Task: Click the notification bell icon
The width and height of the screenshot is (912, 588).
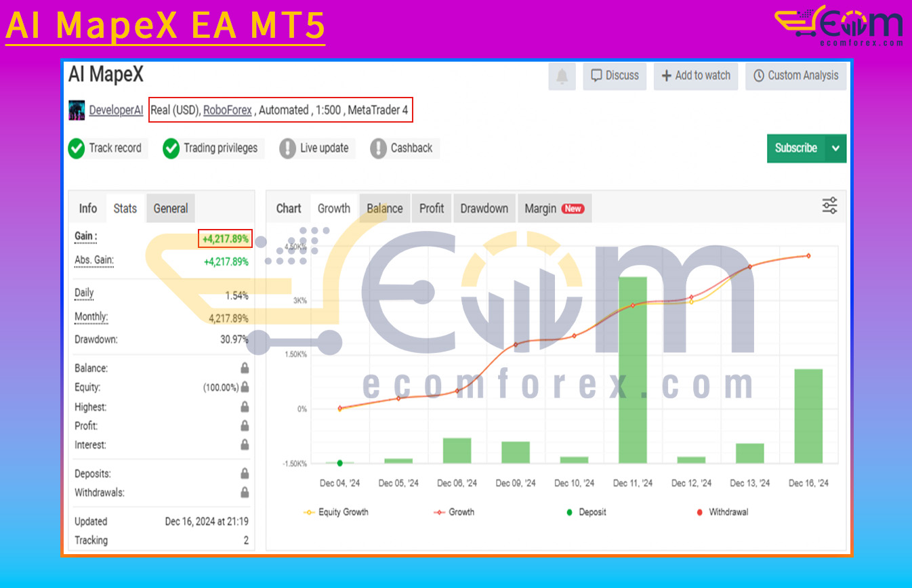Action: [x=562, y=76]
